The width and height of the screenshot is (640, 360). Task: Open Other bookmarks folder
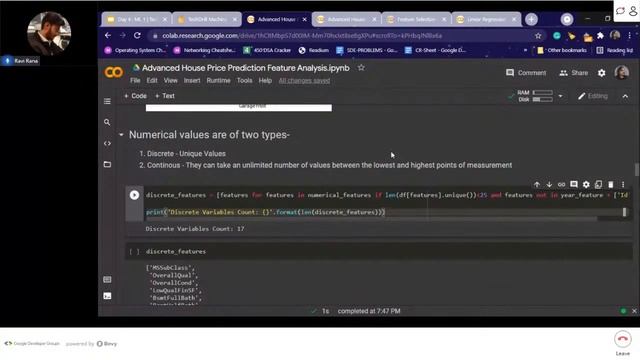[x=562, y=50]
